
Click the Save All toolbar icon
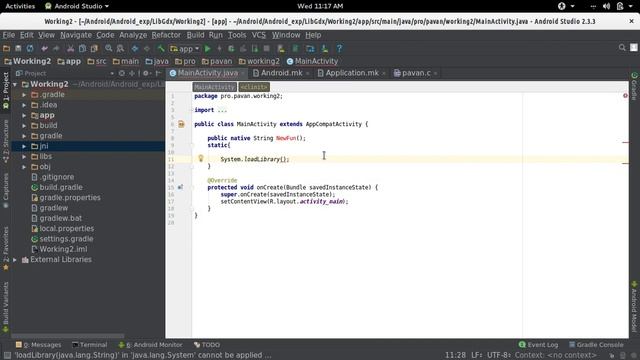[18, 49]
